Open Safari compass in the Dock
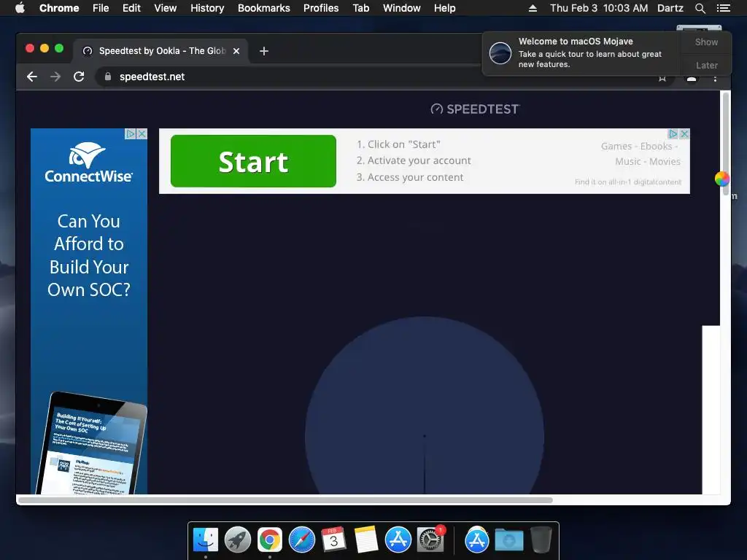747x560 pixels. (301, 540)
